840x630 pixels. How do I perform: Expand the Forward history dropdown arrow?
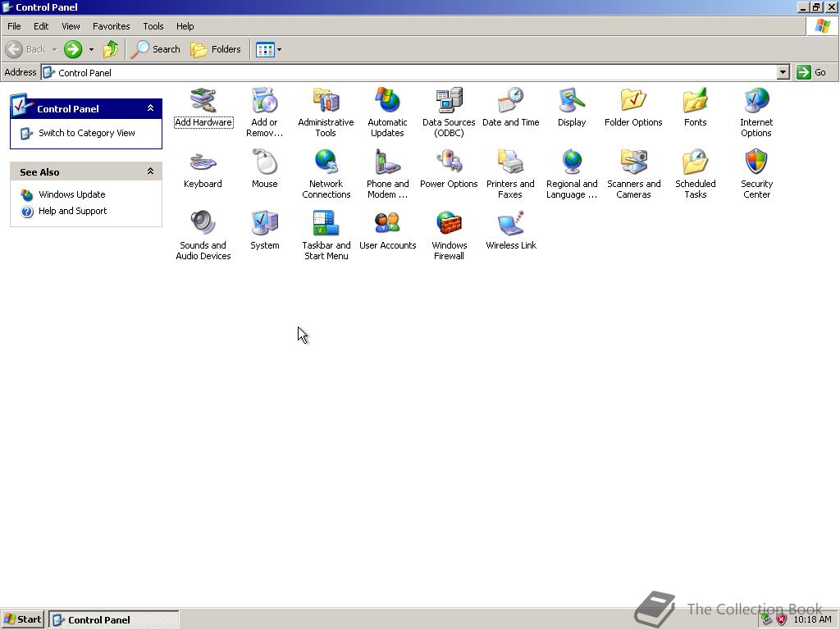click(91, 49)
